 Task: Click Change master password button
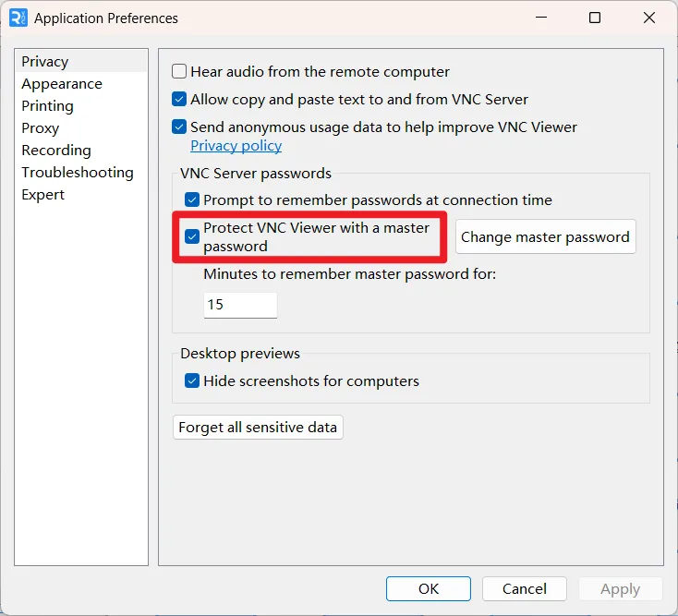coord(545,236)
